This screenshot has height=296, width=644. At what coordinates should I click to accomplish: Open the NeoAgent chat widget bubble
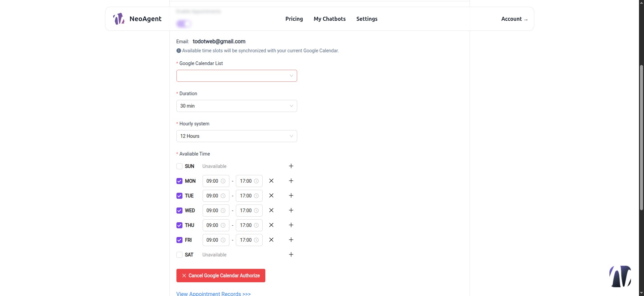(620, 276)
